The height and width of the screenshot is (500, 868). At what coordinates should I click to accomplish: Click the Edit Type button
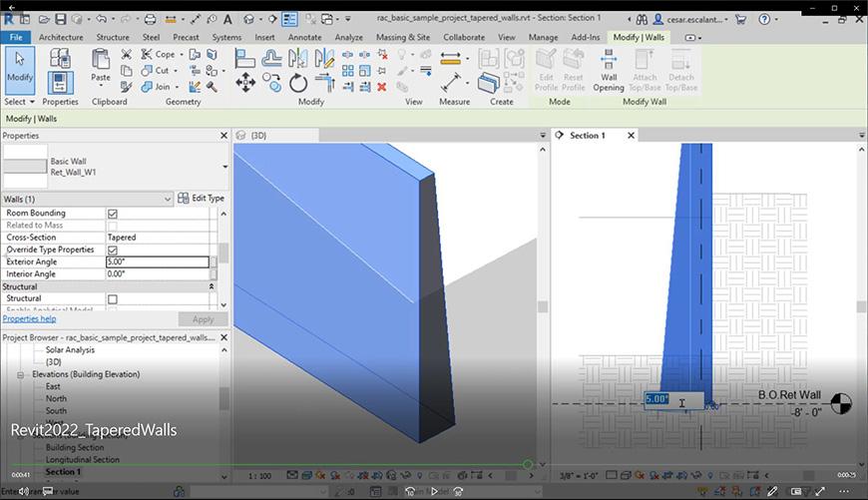(x=201, y=199)
